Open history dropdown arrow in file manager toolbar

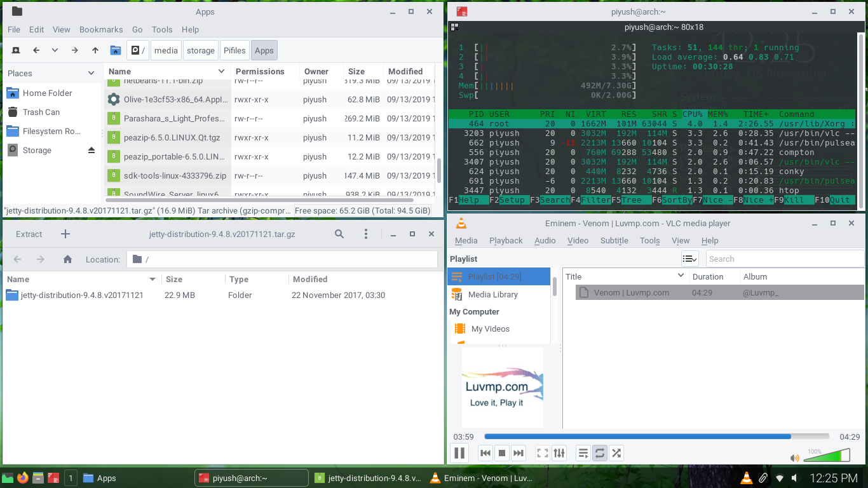(55, 50)
